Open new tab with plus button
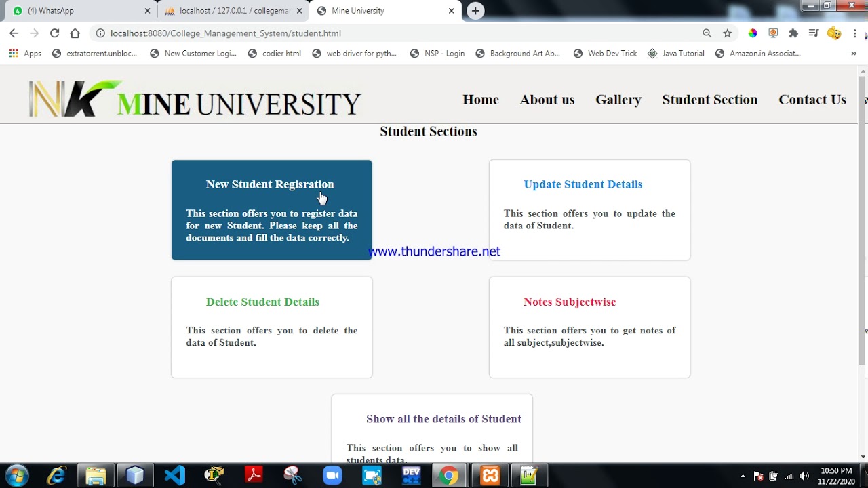868x488 pixels. tap(475, 11)
